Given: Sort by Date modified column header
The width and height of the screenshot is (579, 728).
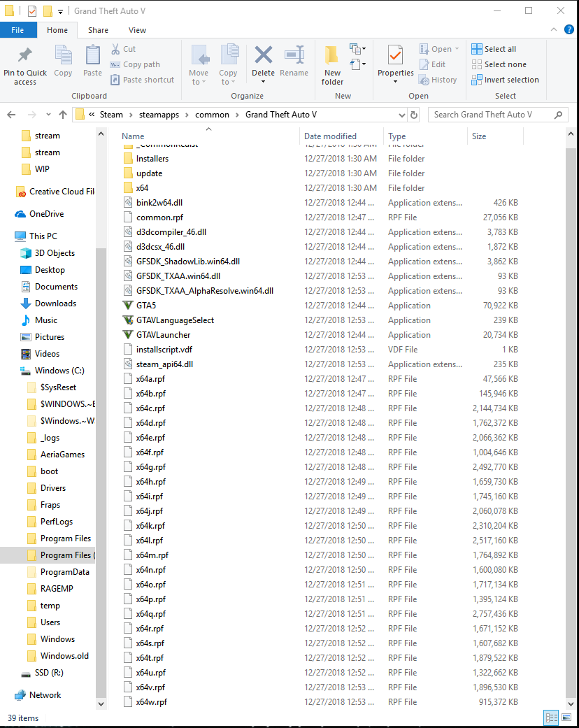Looking at the screenshot, I should [x=330, y=136].
